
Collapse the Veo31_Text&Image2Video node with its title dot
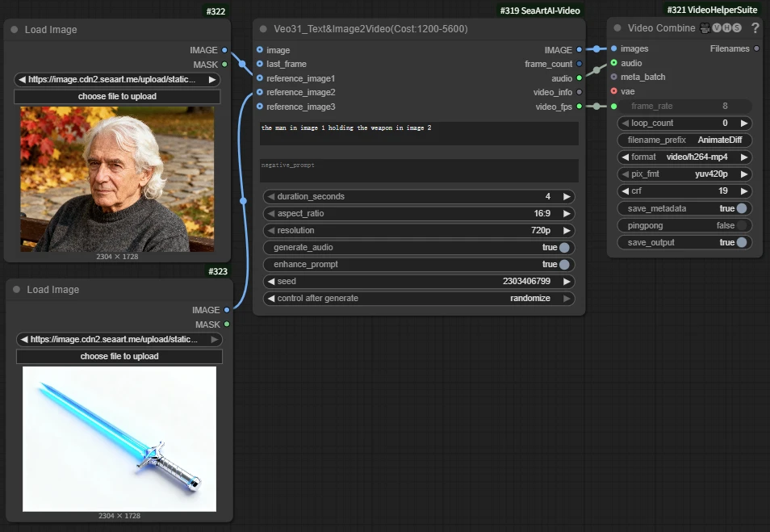pyautogui.click(x=263, y=29)
